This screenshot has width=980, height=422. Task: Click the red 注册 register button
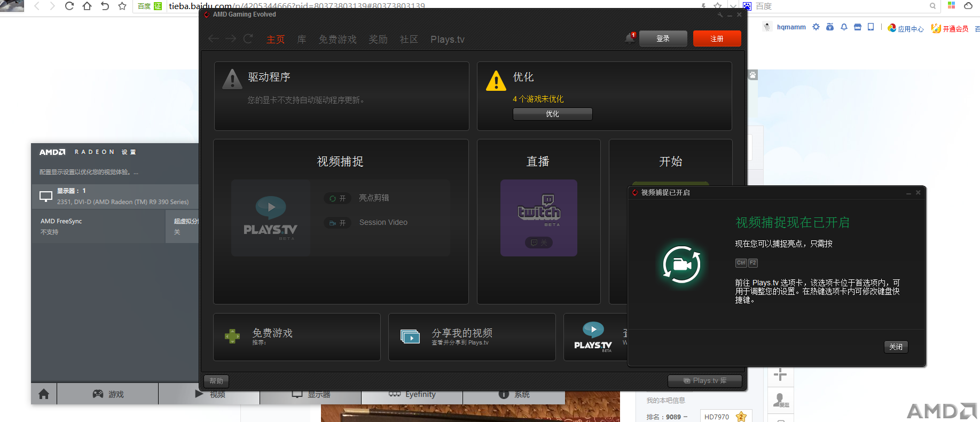(717, 38)
